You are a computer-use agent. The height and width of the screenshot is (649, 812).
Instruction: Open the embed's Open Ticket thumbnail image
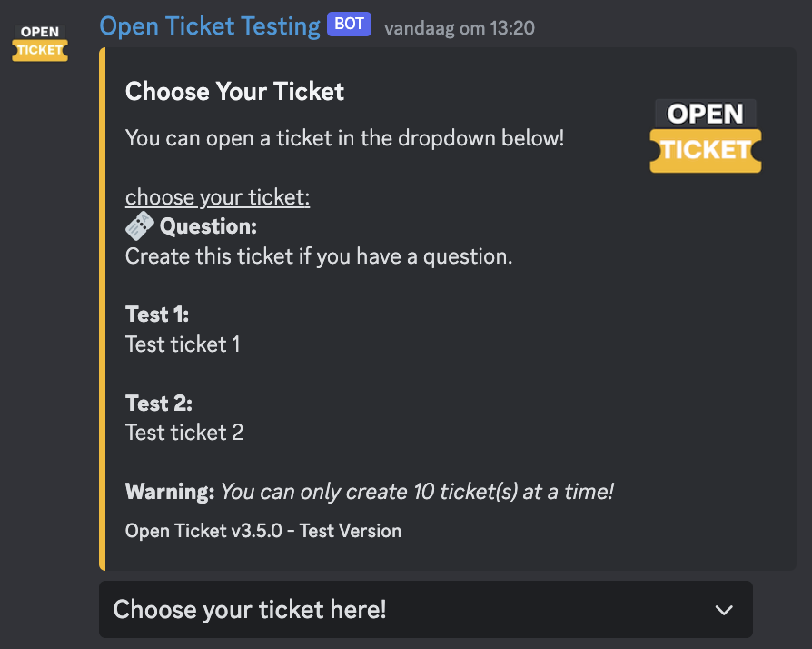click(706, 135)
